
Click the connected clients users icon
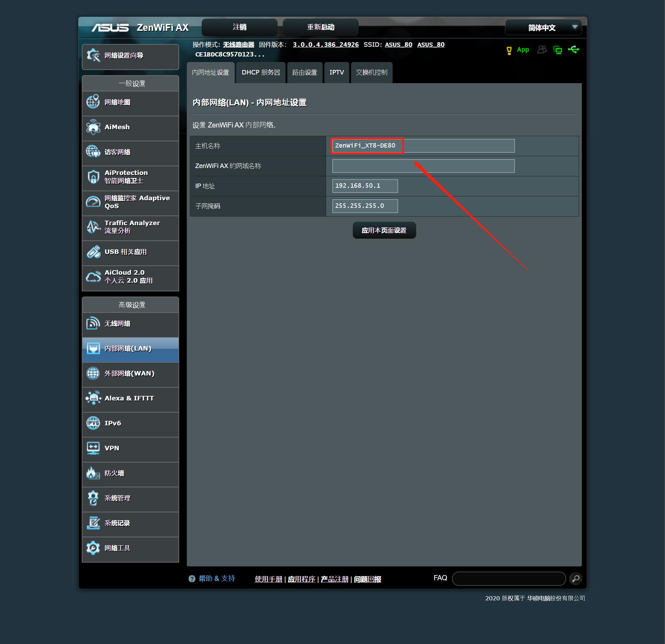[542, 50]
